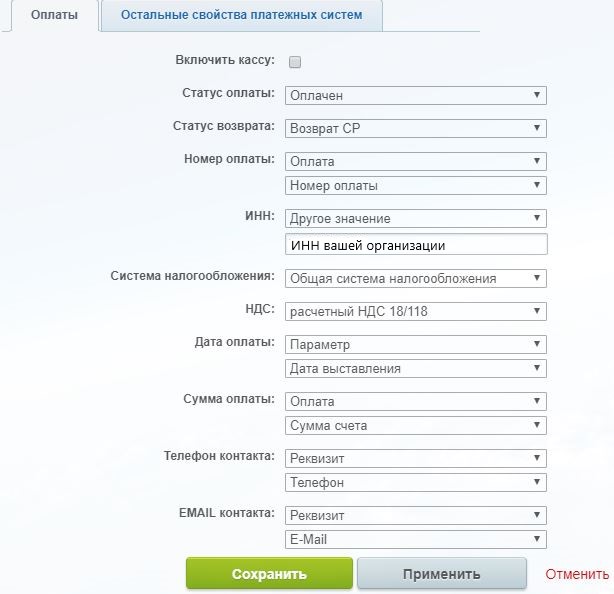Expand the НДС rate dropdown

click(x=416, y=311)
